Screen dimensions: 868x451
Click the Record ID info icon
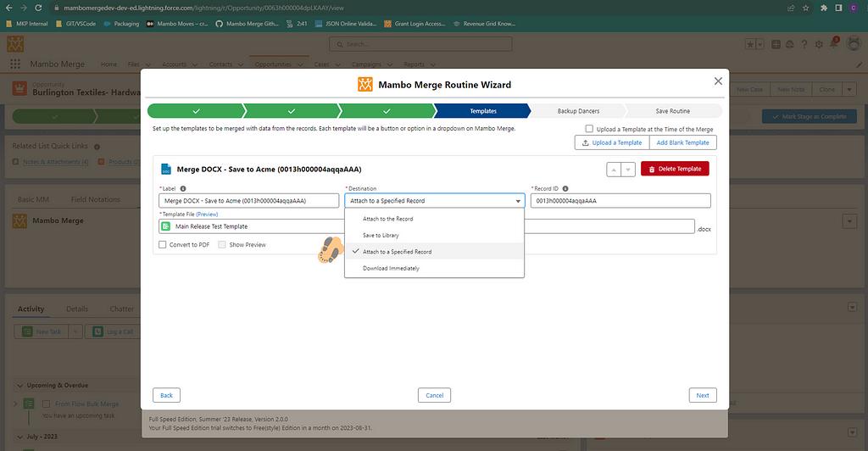pos(565,189)
